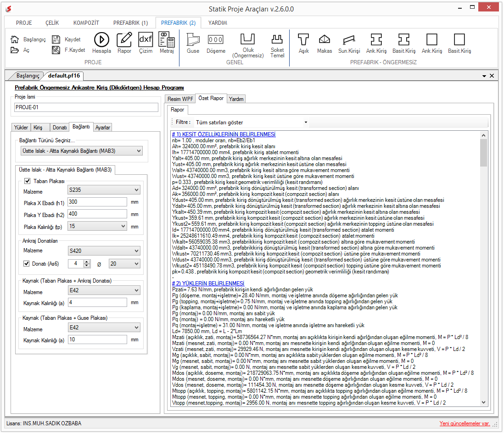Image resolution: width=504 pixels, height=434 pixels.
Task: Select the Soket Temel tool
Action: (x=277, y=45)
